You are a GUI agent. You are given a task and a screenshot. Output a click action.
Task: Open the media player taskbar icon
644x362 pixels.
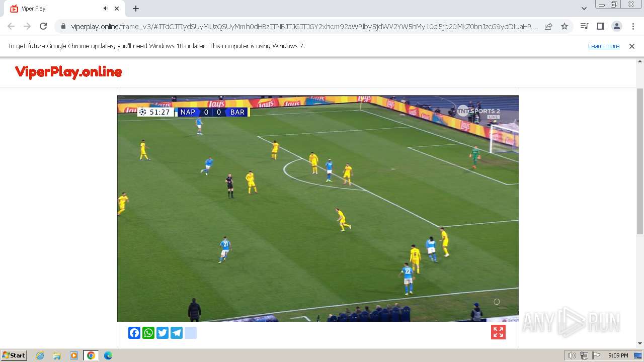tap(74, 355)
